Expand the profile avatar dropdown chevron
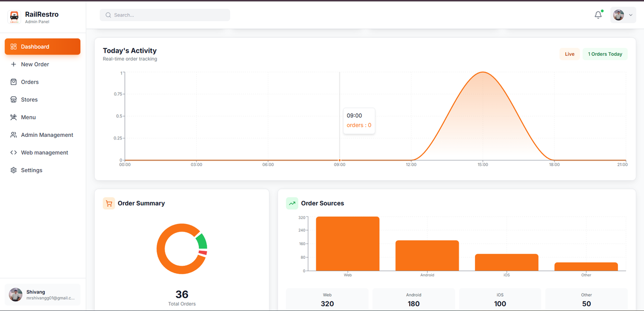 630,15
